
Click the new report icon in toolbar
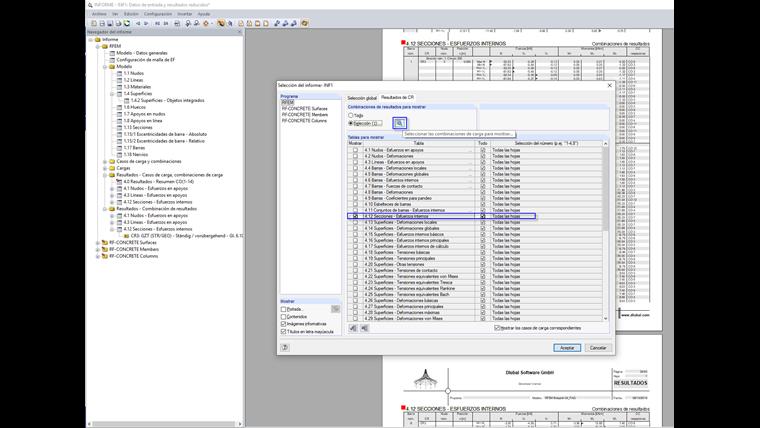(x=94, y=23)
